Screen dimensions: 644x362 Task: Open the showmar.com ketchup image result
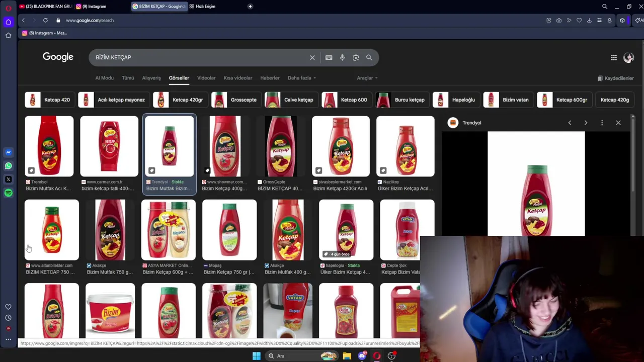pyautogui.click(x=225, y=146)
